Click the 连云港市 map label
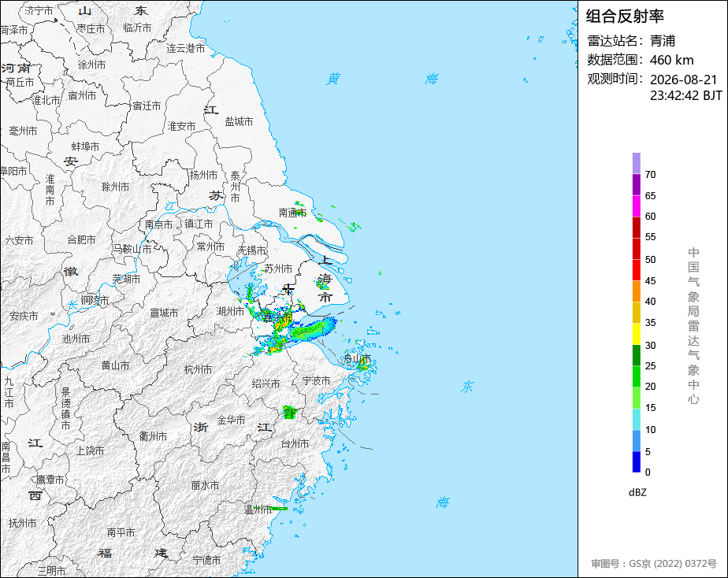728x578 pixels. click(186, 48)
